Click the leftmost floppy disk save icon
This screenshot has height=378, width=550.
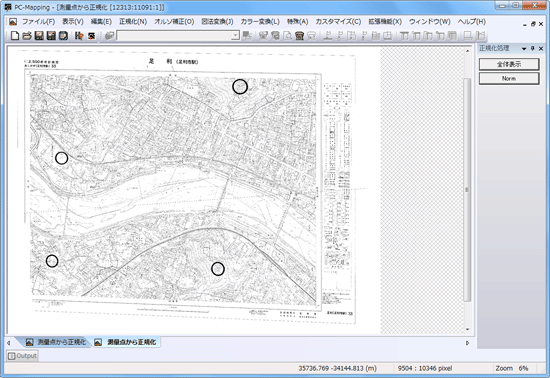[39, 36]
